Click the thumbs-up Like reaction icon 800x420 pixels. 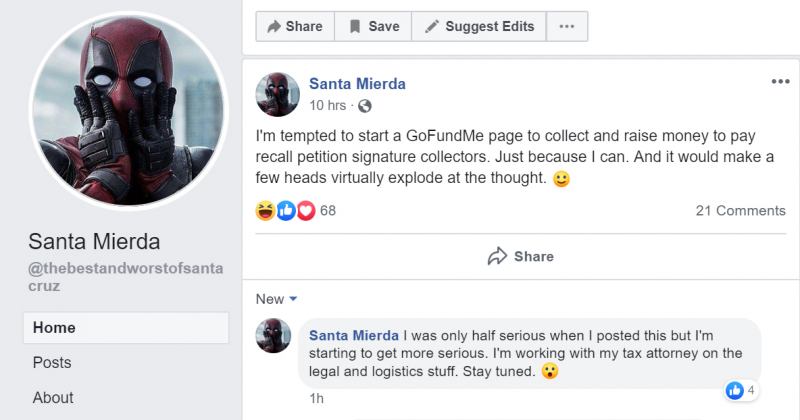click(x=286, y=210)
